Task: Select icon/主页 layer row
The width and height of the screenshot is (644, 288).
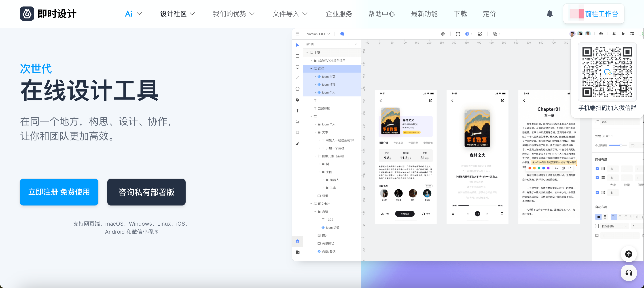Action: 332,77
